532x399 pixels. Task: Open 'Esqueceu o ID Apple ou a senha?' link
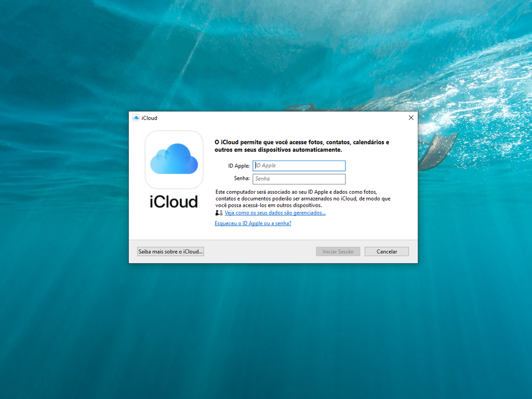coord(253,223)
